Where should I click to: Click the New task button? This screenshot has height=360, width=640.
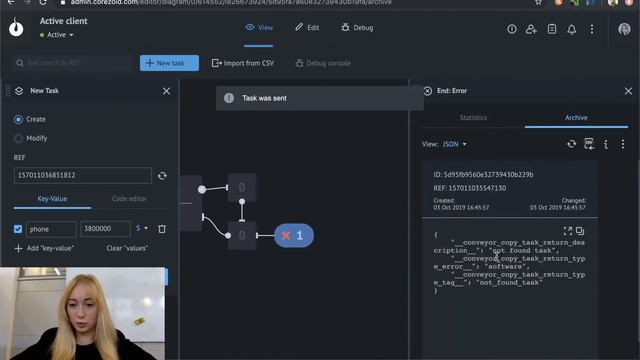tap(169, 63)
